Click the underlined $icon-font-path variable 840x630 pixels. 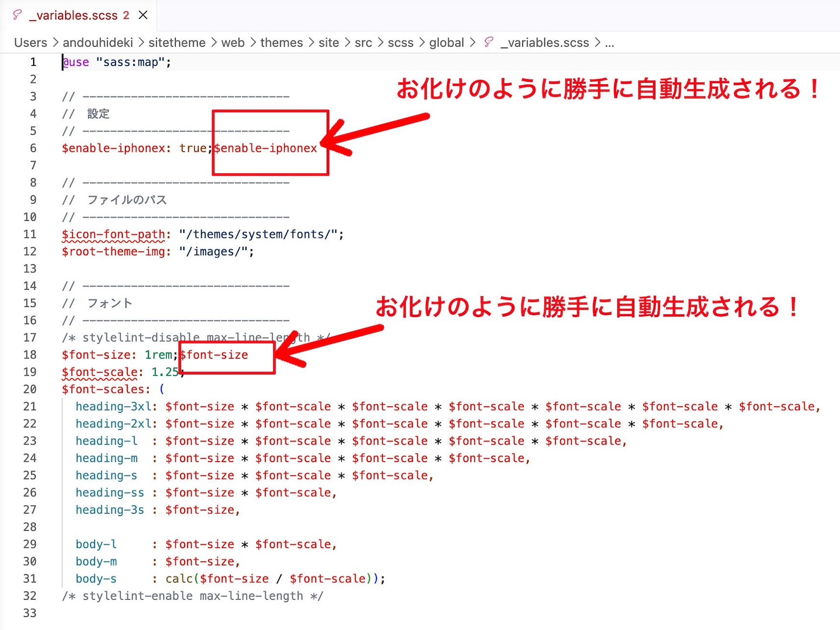pos(113,234)
